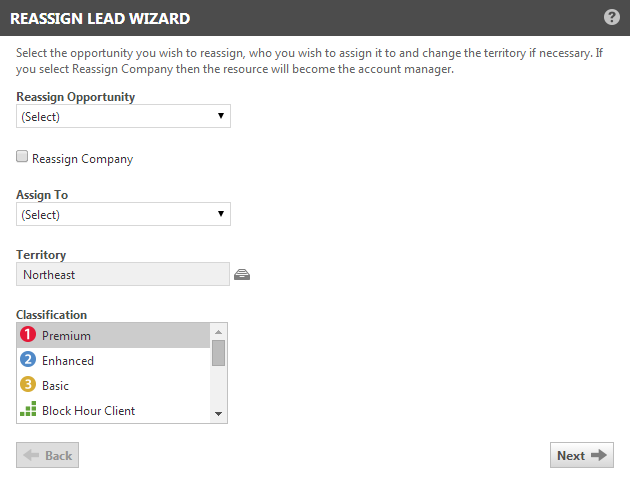The width and height of the screenshot is (630, 480).
Task: Click the blue Enhanced classification icon
Action: point(28,360)
